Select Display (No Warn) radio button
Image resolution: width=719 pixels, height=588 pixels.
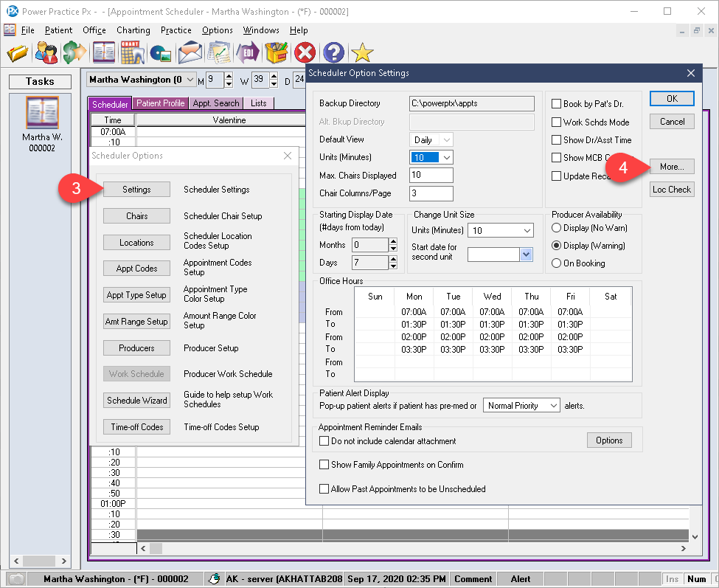(556, 228)
